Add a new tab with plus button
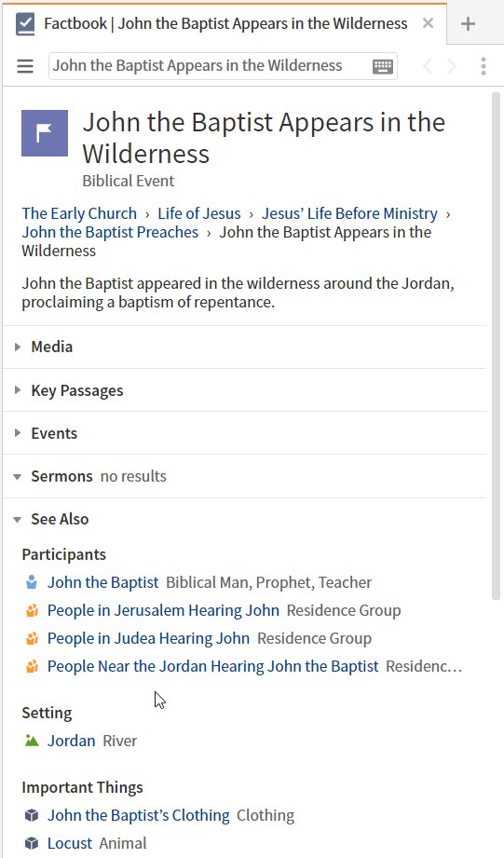The image size is (504, 858). 468,23
